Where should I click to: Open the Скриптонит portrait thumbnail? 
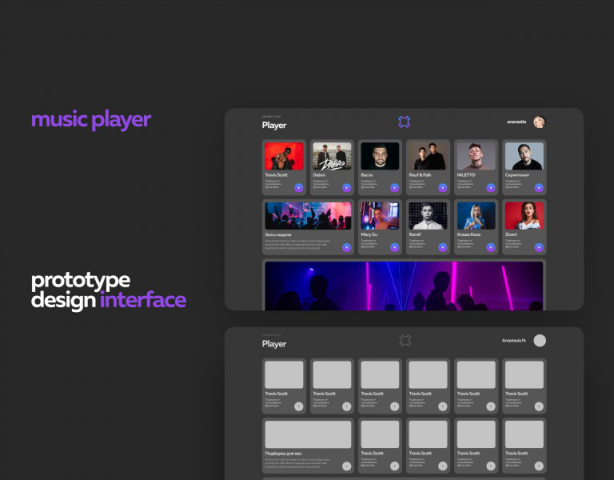(x=524, y=156)
